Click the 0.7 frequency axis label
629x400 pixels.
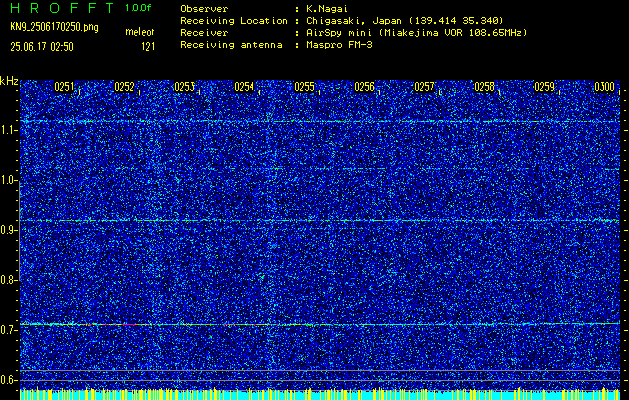8,330
